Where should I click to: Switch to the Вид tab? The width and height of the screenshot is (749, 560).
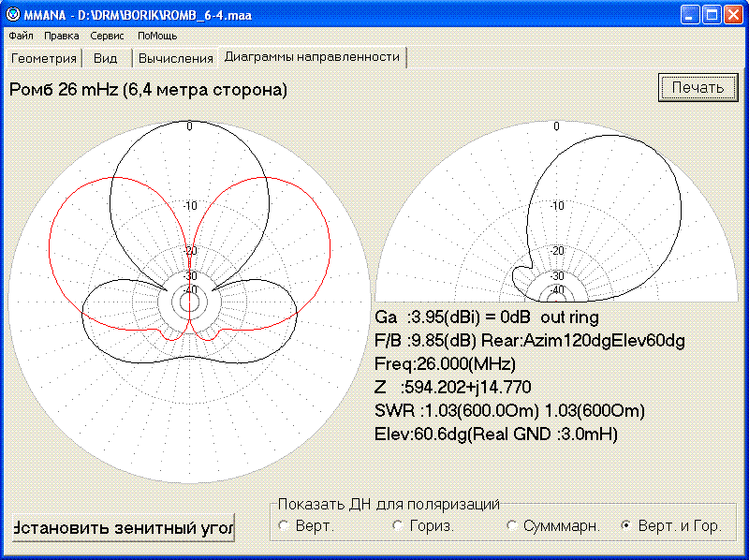tap(106, 58)
